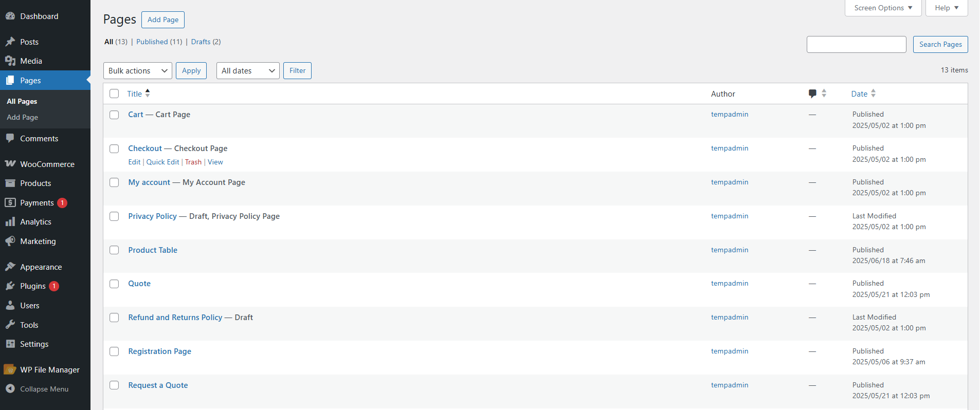980x410 pixels.
Task: Open the Bulk actions dropdown
Action: (138, 71)
